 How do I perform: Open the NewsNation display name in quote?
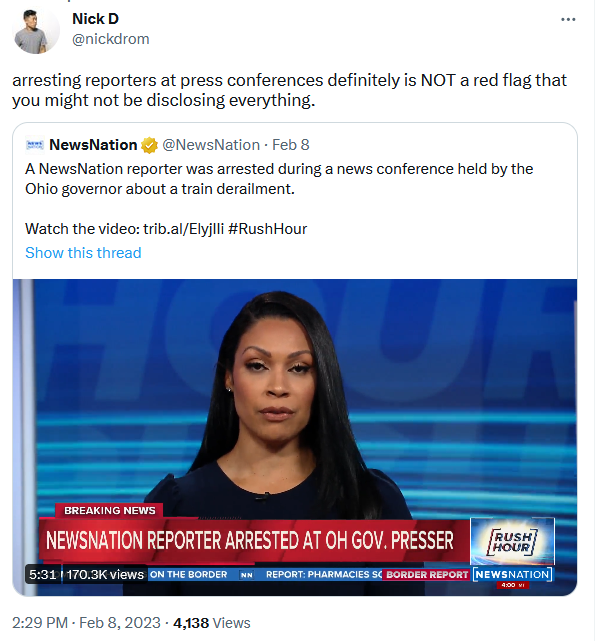tap(93, 145)
